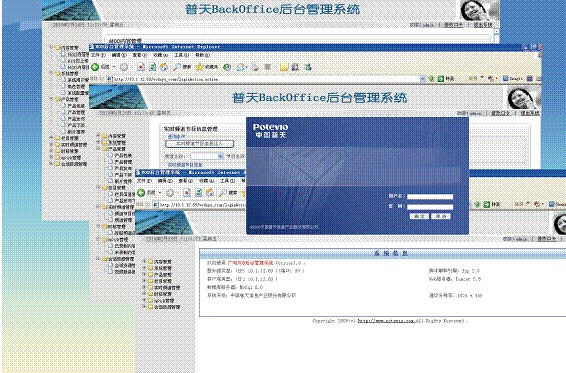
Task: Click green Go arrow beside middle IE address bar
Action: 440,78
